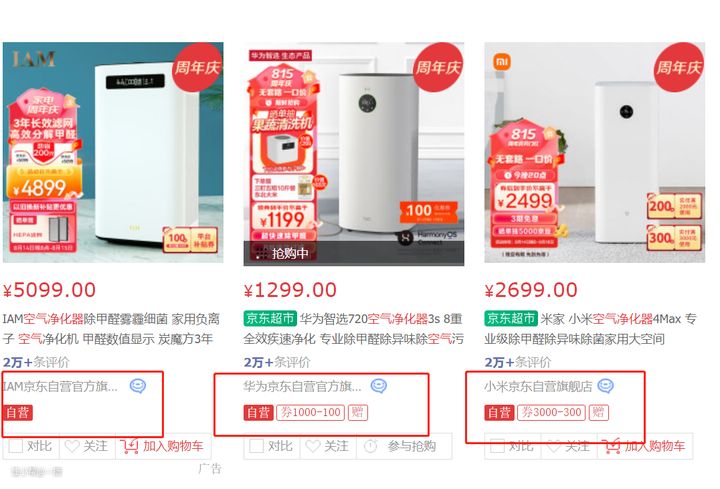Click heart 关注 icon under Huawei purifier
This screenshot has width=720, height=489.
pyautogui.click(x=313, y=446)
